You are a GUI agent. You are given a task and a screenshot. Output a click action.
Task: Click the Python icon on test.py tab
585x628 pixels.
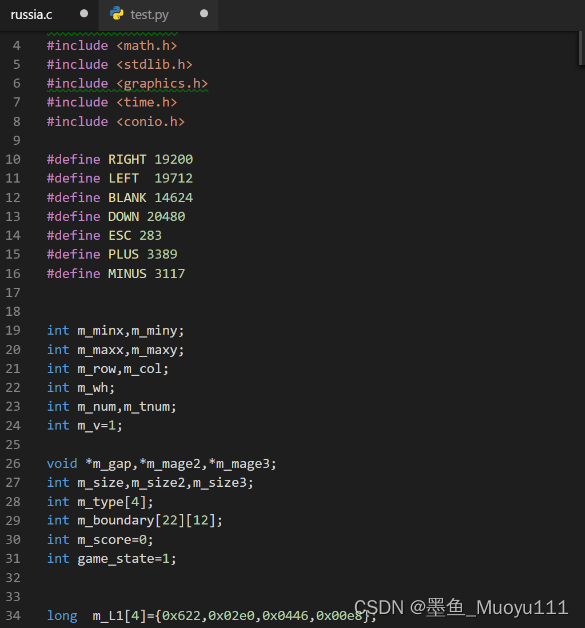coord(117,14)
